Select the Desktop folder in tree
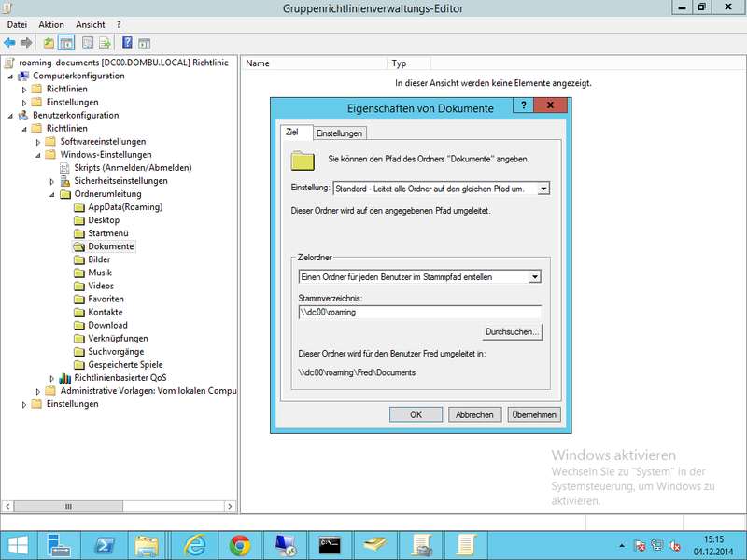Screen dimensions: 747x560 [x=104, y=220]
